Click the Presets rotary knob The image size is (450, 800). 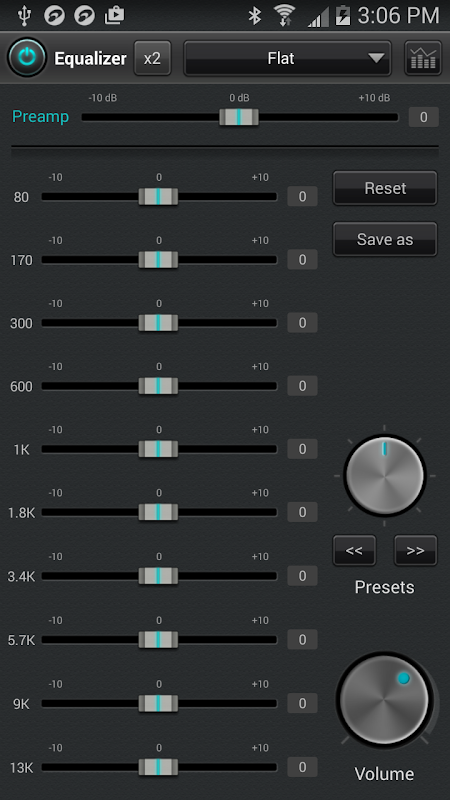385,476
